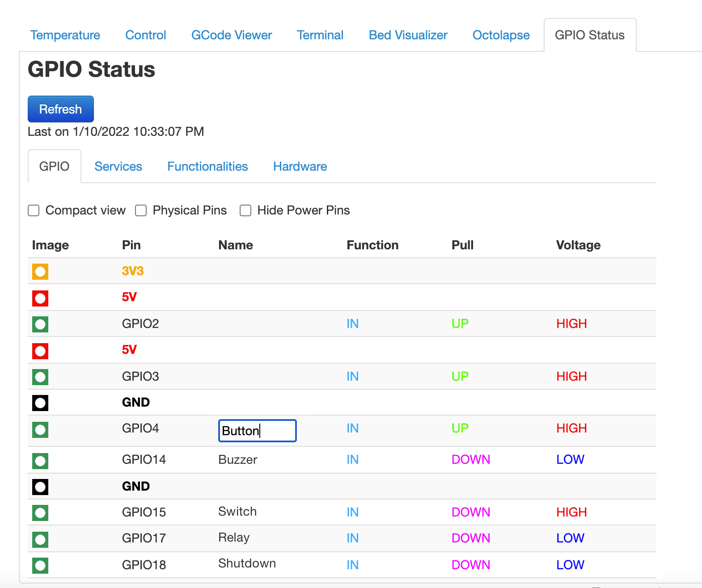Click the blue Refresh button
This screenshot has width=702, height=588.
point(61,109)
